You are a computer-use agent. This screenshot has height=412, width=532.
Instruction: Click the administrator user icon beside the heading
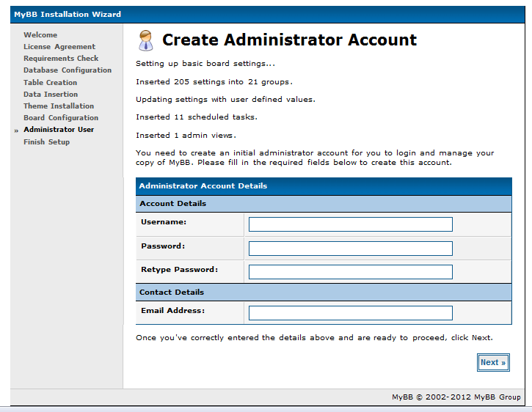(146, 40)
